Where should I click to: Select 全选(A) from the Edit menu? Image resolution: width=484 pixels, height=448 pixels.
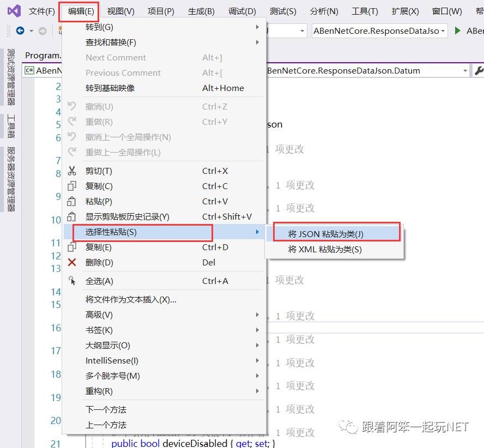(164, 281)
